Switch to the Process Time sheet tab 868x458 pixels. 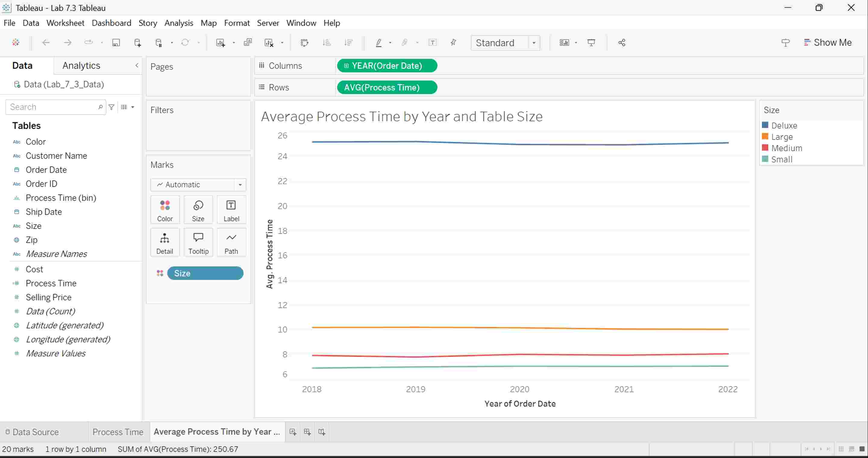(118, 432)
